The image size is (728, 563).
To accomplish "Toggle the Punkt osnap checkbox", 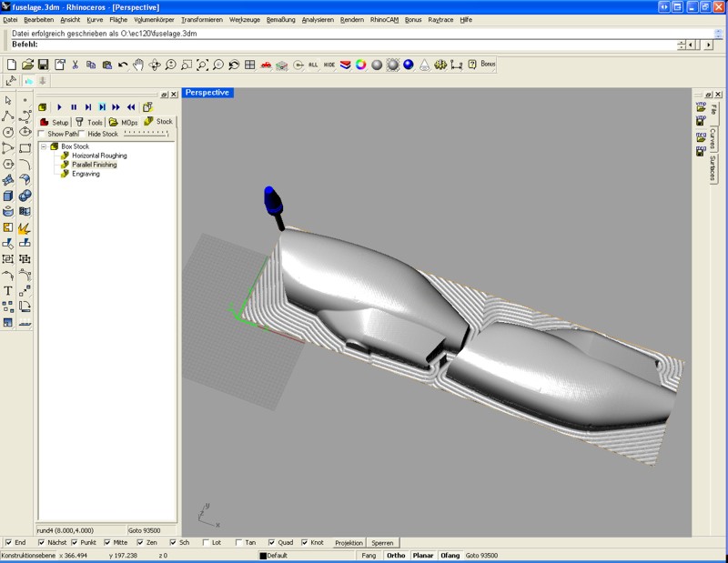I will [75, 542].
